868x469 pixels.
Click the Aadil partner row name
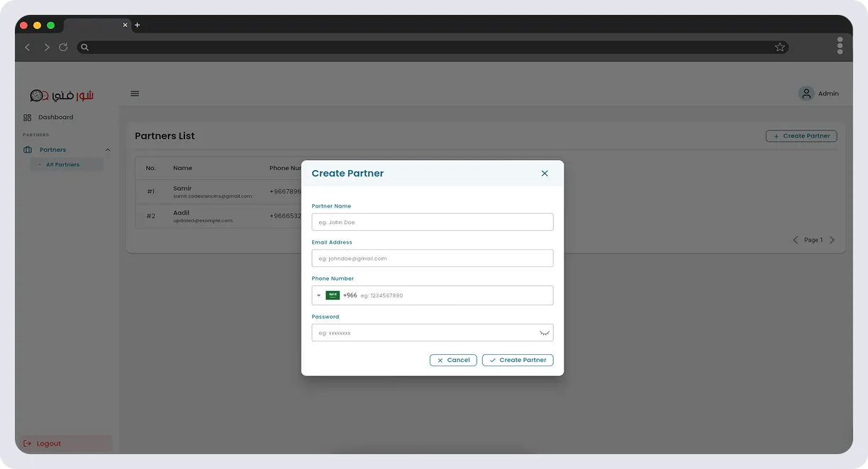point(182,213)
